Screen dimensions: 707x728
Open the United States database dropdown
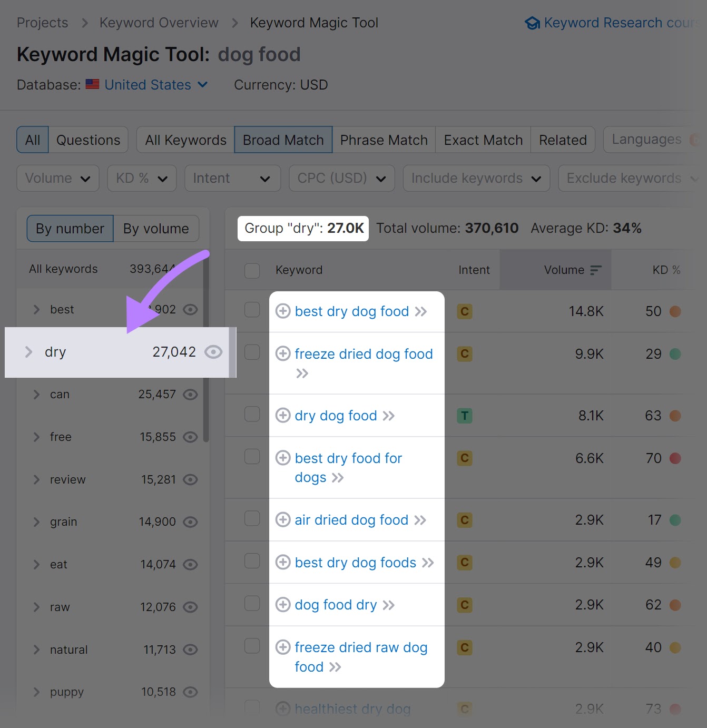click(x=203, y=84)
